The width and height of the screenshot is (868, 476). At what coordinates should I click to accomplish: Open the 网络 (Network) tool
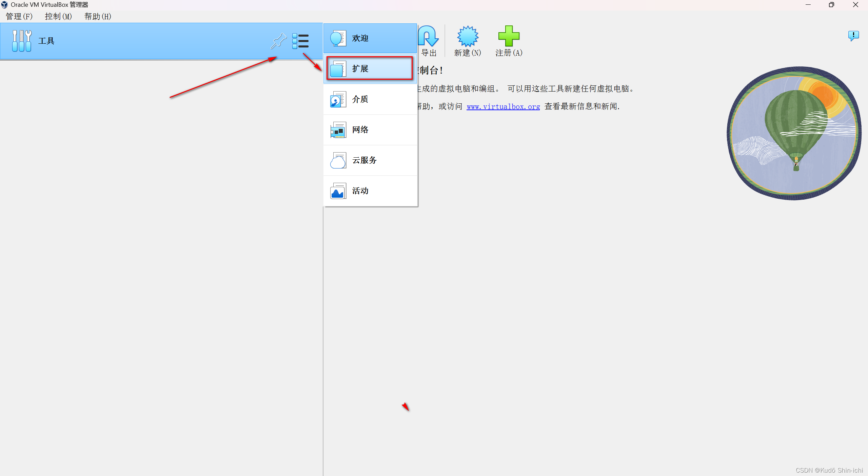click(369, 130)
